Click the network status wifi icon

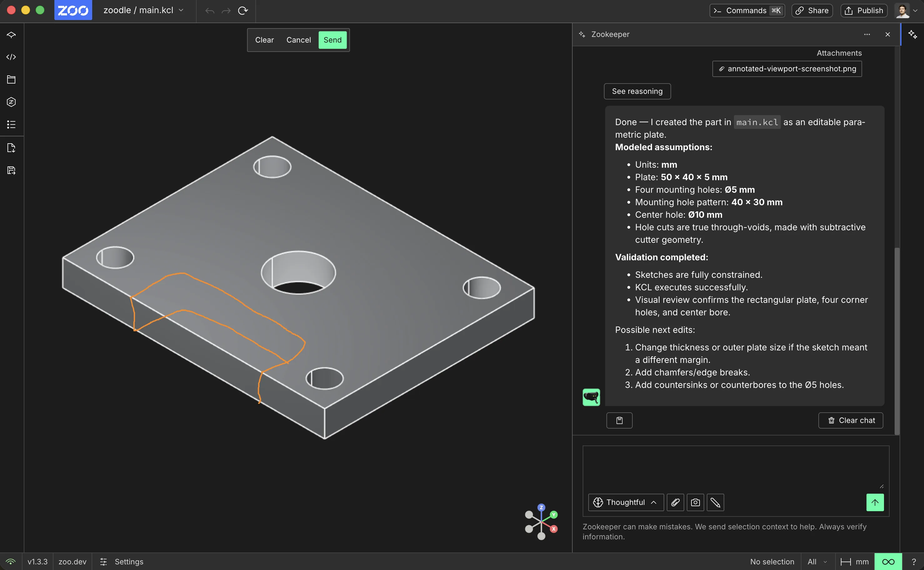(x=11, y=562)
